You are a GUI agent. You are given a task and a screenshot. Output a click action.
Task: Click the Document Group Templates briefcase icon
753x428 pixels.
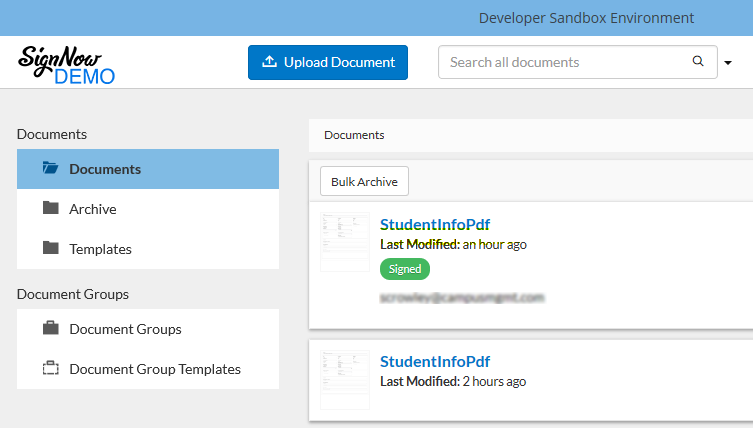(x=51, y=369)
